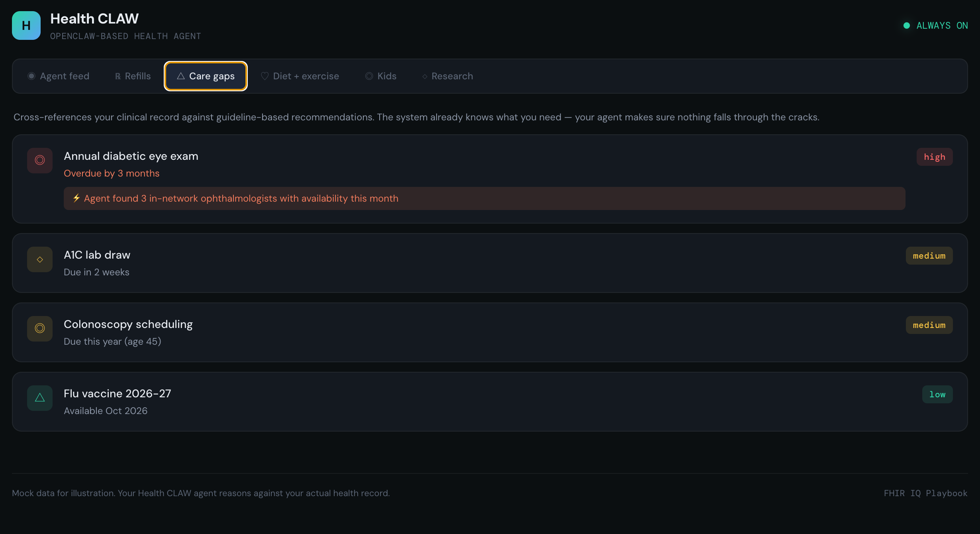Click the medium badge on A1C lab draw

coord(929,256)
